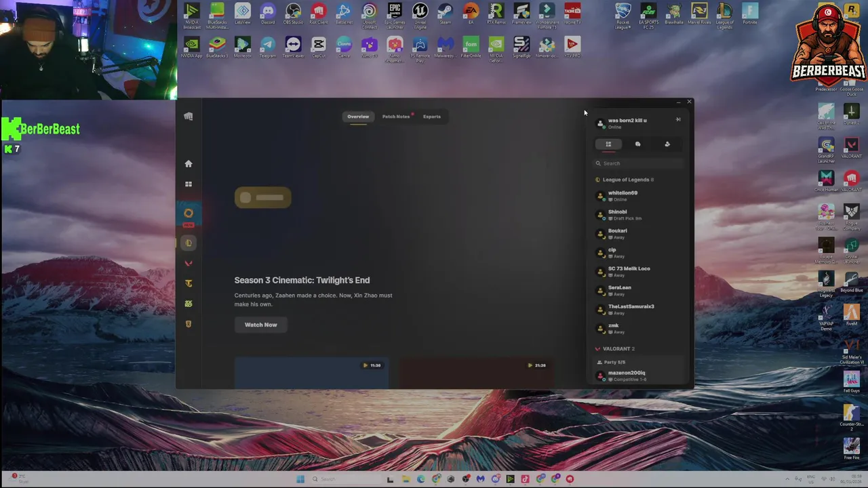Image resolution: width=868 pixels, height=488 pixels.
Task: Select friend SC 73 Melik Loco
Action: pos(639,272)
